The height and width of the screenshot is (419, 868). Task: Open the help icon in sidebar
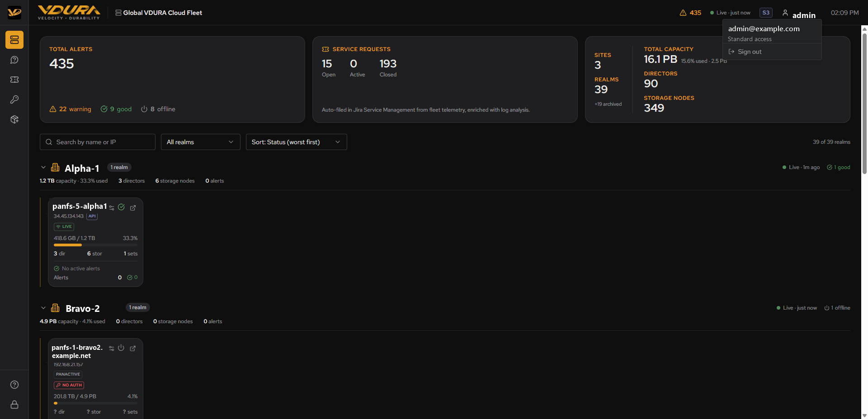(x=14, y=385)
